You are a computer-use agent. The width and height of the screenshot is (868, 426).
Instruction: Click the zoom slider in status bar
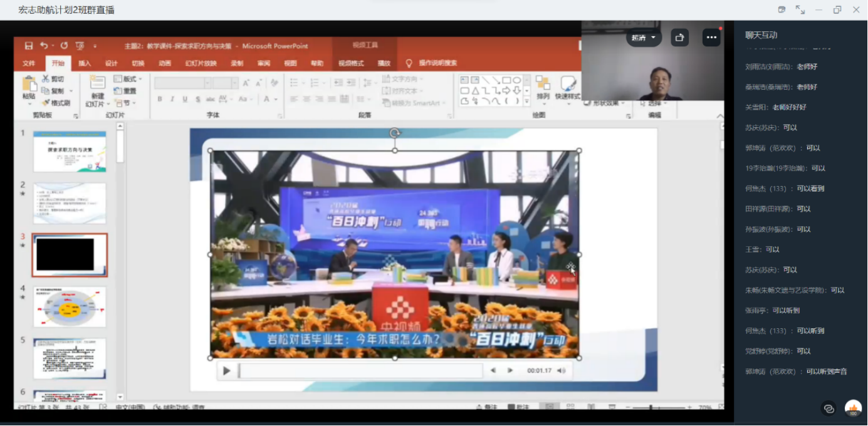pos(658,407)
